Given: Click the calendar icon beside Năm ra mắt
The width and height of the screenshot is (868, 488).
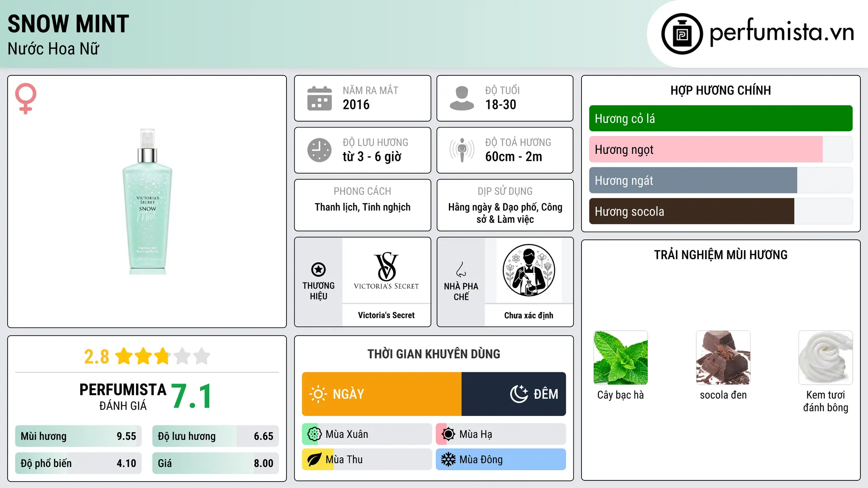Looking at the screenshot, I should (320, 98).
